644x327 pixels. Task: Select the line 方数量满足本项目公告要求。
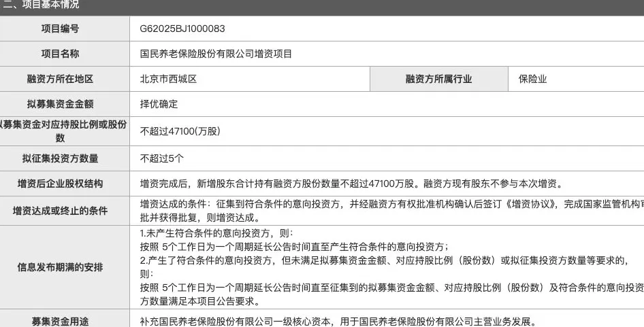click(x=199, y=301)
